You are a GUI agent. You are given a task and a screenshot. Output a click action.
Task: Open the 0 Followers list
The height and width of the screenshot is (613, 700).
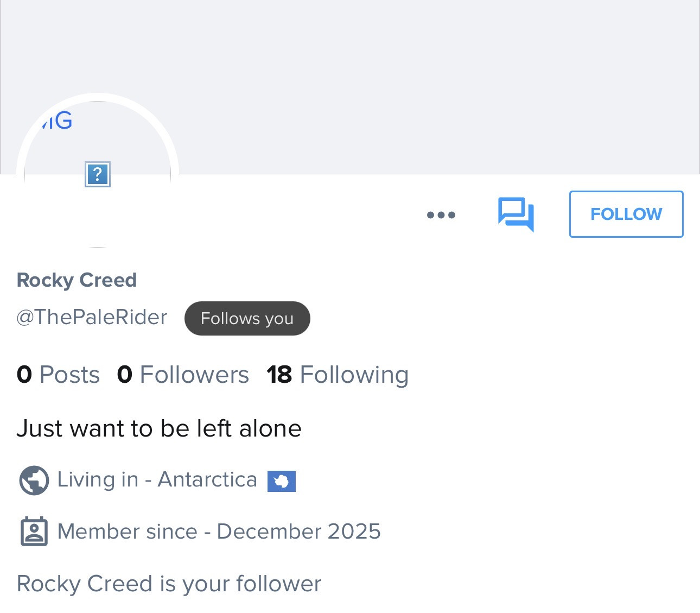[183, 375]
